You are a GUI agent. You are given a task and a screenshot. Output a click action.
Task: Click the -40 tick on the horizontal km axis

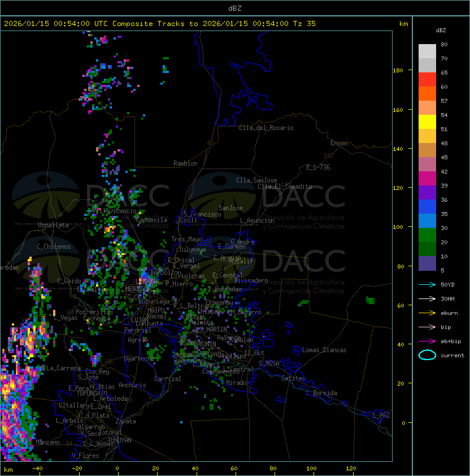pos(37,469)
